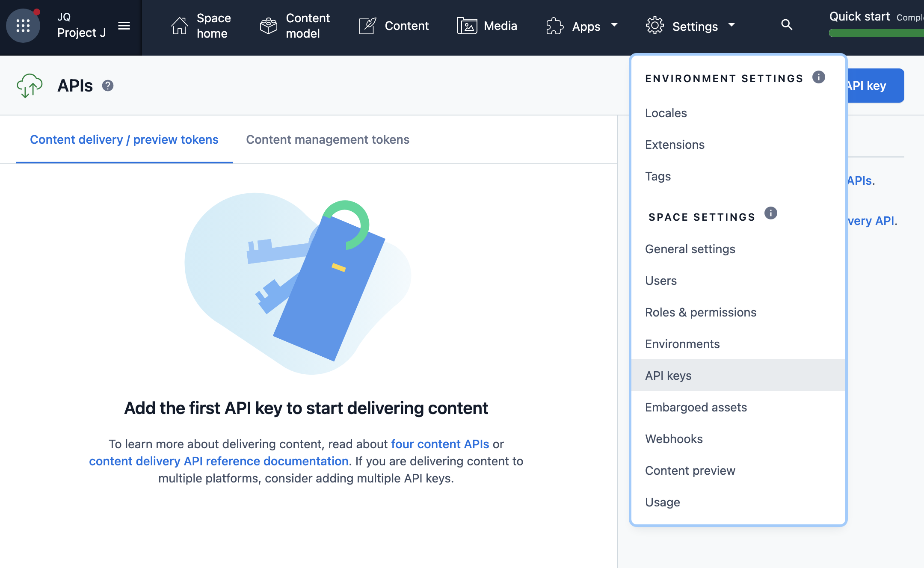Image resolution: width=924 pixels, height=568 pixels.
Task: Choose Webhooks from Settings menu
Action: [674, 439]
